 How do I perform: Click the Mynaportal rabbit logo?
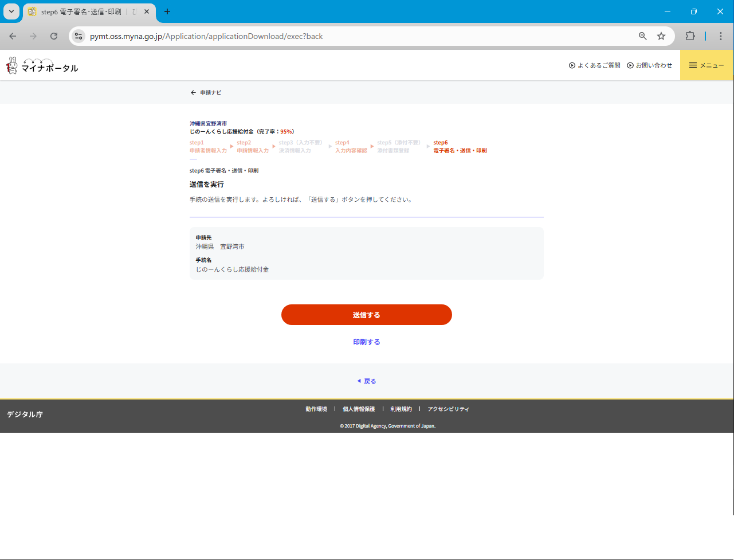pos(42,66)
